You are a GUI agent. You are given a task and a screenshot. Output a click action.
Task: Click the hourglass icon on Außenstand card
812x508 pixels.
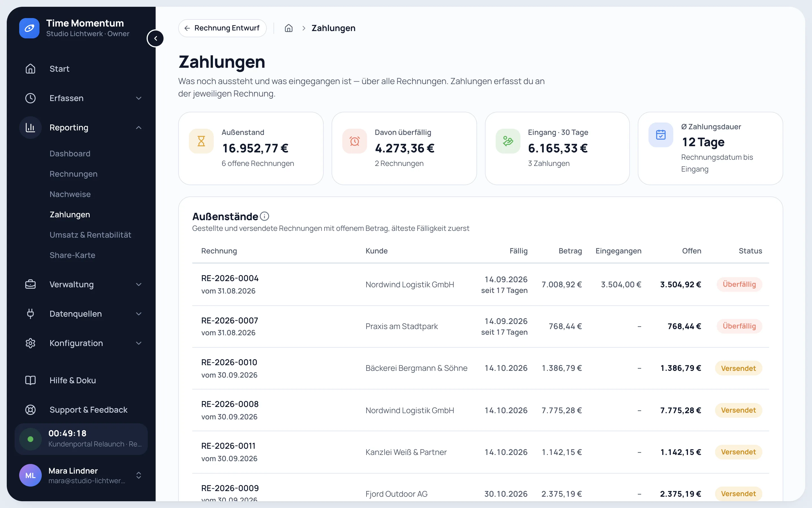[201, 141]
